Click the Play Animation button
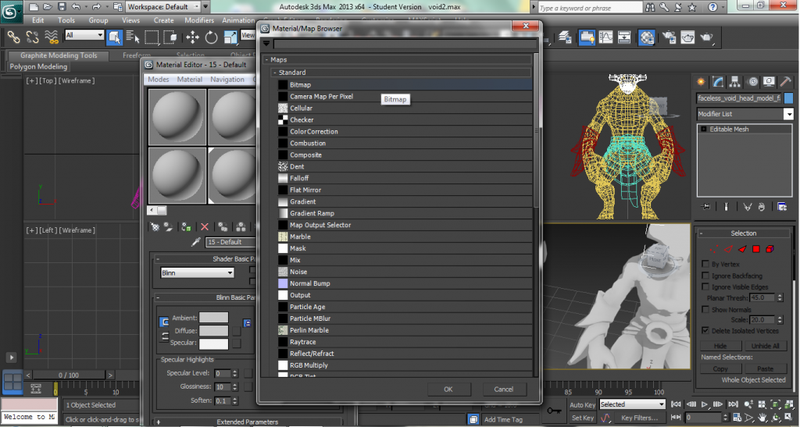Image resolution: width=800 pixels, height=427 pixels. tap(704, 404)
